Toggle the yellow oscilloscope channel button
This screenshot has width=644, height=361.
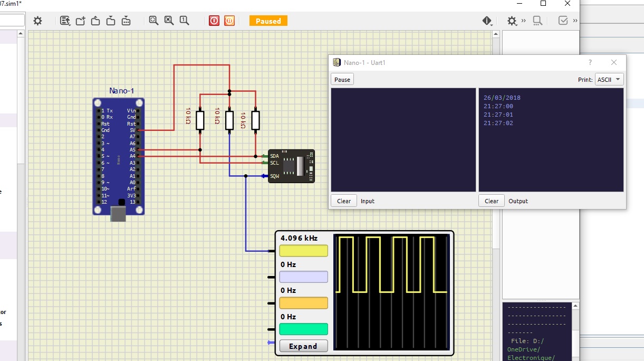(x=303, y=251)
